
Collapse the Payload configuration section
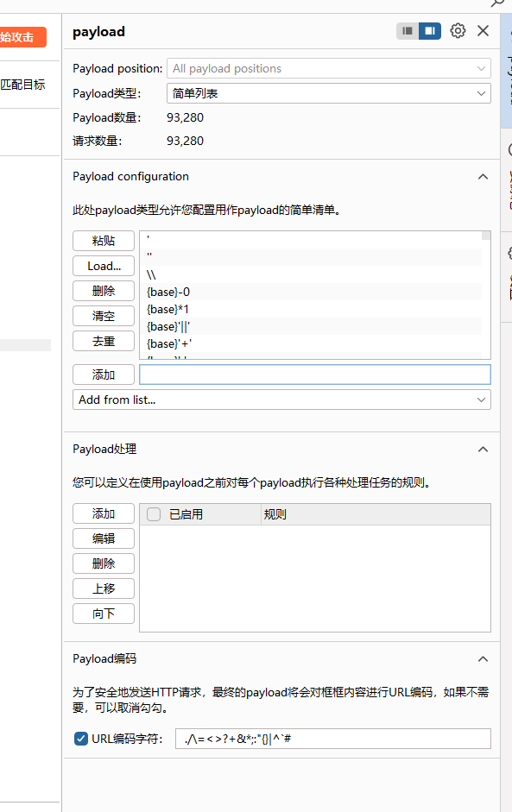(483, 177)
